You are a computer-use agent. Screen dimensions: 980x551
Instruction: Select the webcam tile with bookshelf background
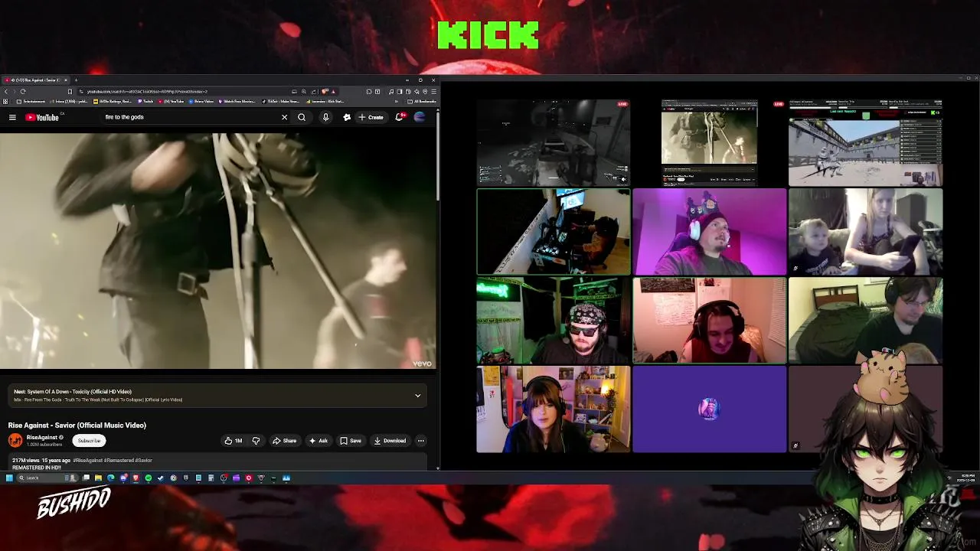click(553, 409)
